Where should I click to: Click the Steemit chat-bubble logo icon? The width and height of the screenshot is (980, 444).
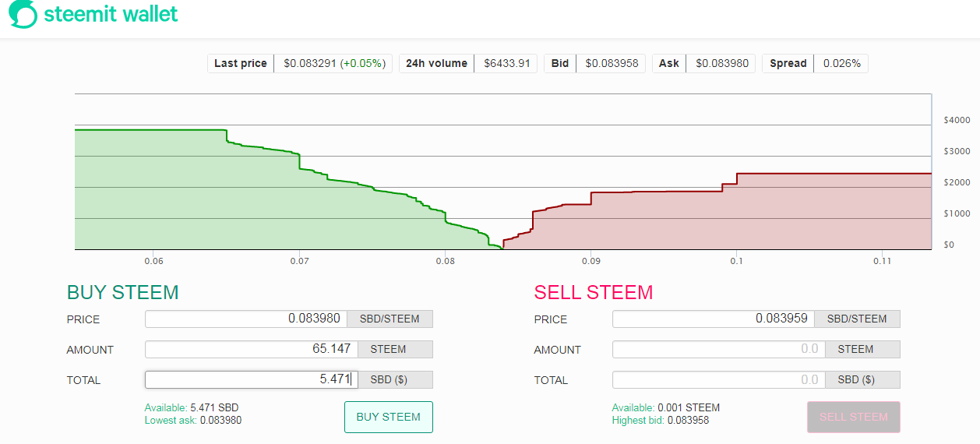click(x=23, y=15)
